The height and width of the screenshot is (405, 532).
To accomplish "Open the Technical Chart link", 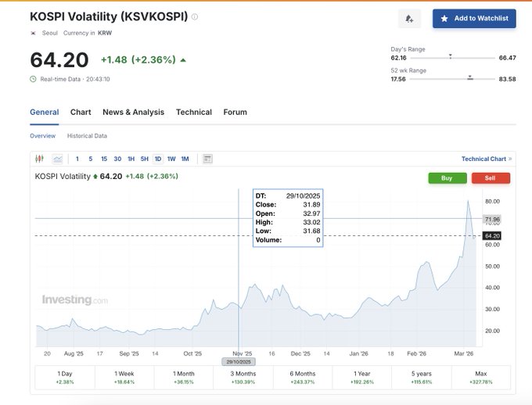I will pyautogui.click(x=486, y=159).
